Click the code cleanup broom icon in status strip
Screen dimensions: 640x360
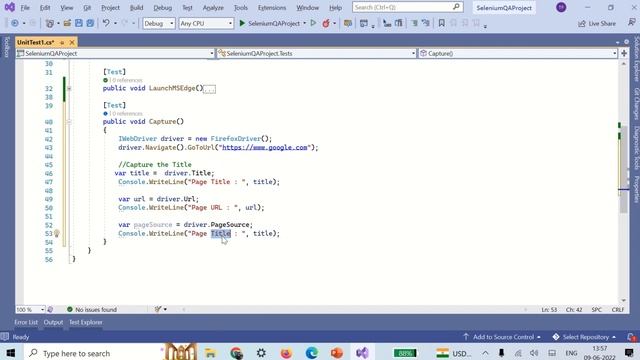coord(158,309)
